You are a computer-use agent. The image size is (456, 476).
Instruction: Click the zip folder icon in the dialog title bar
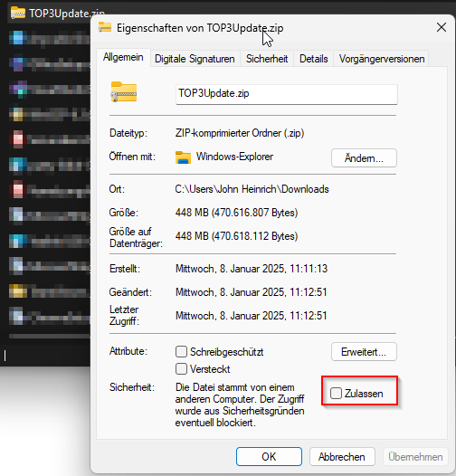[105, 27]
